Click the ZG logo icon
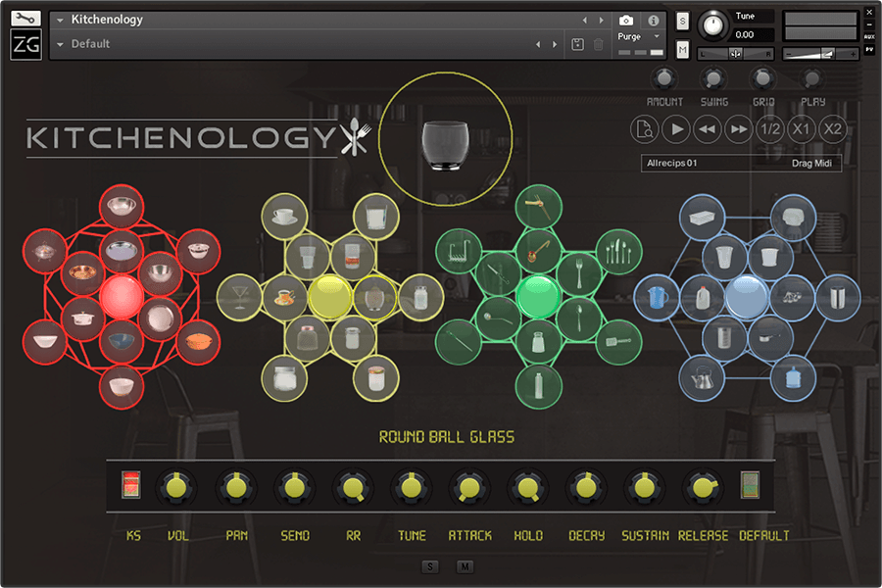 [x=25, y=44]
